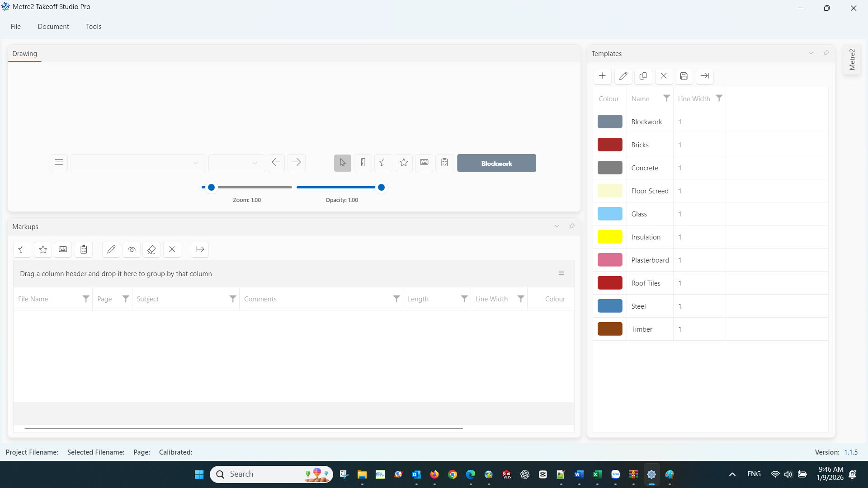This screenshot has width=868, height=488.
Task: Click the export arrow icon in Markups toolbar
Action: tap(199, 249)
